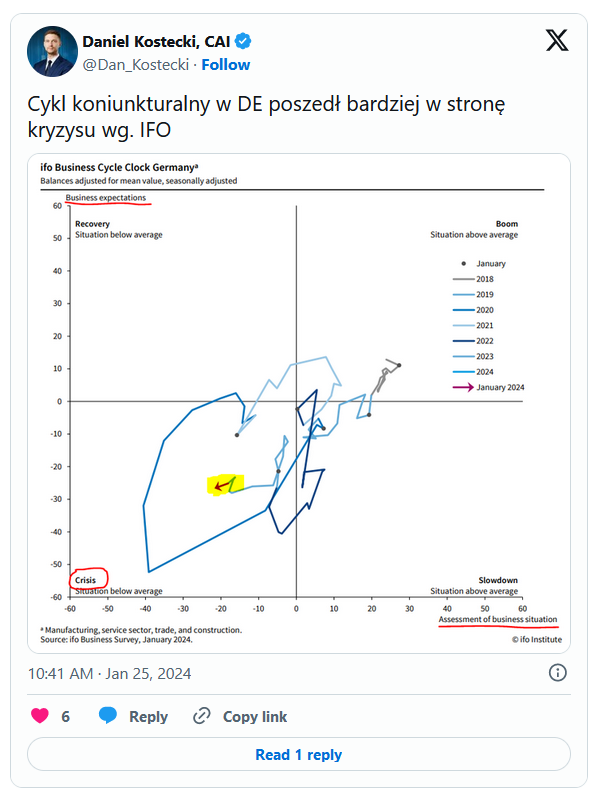This screenshot has height=805, width=603.
Task: Click the January dot marker in the legend
Action: 463,263
